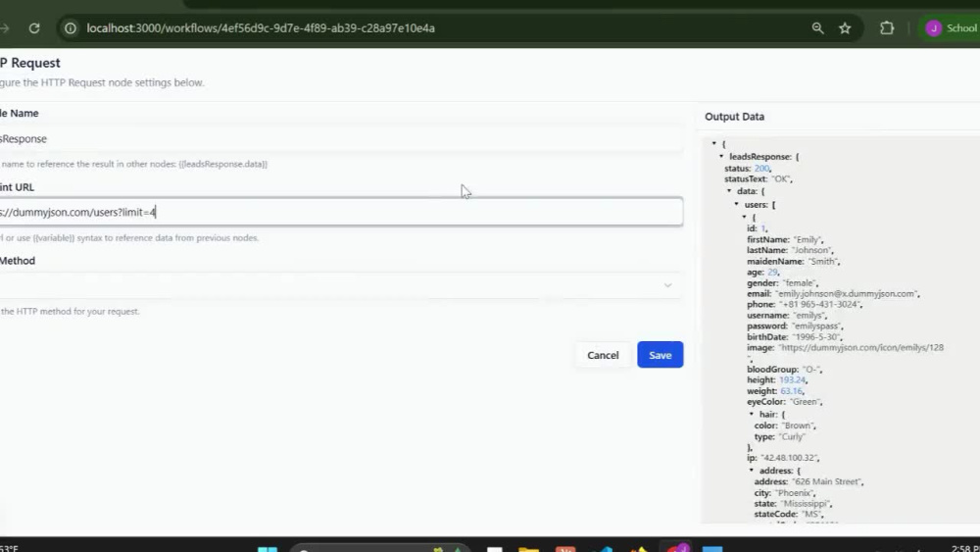This screenshot has height=552, width=980.
Task: Open the browser zoom magnifier icon
Action: [817, 28]
